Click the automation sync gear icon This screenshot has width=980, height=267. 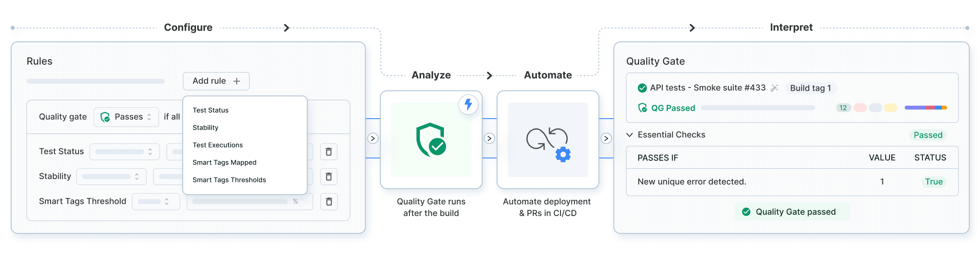[548, 144]
